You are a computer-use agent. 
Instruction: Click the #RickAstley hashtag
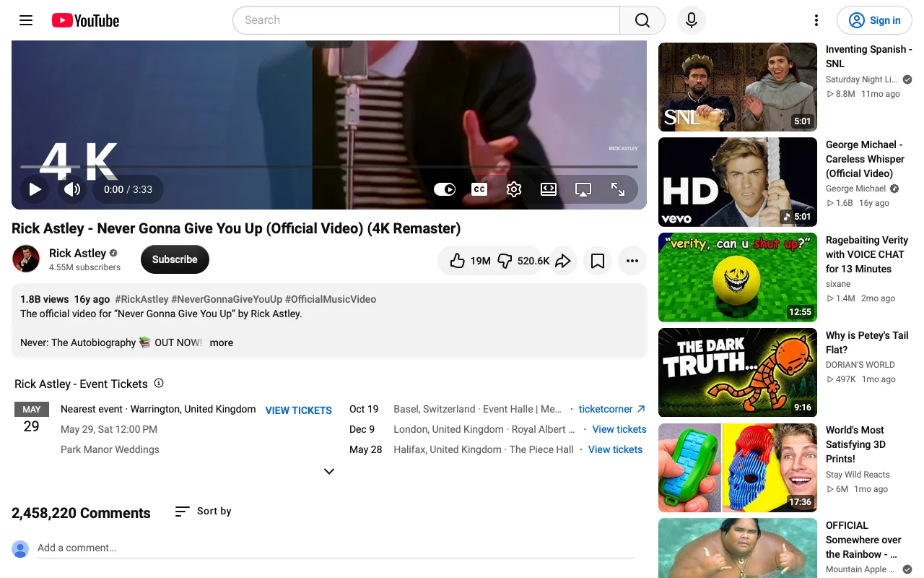[x=141, y=299]
